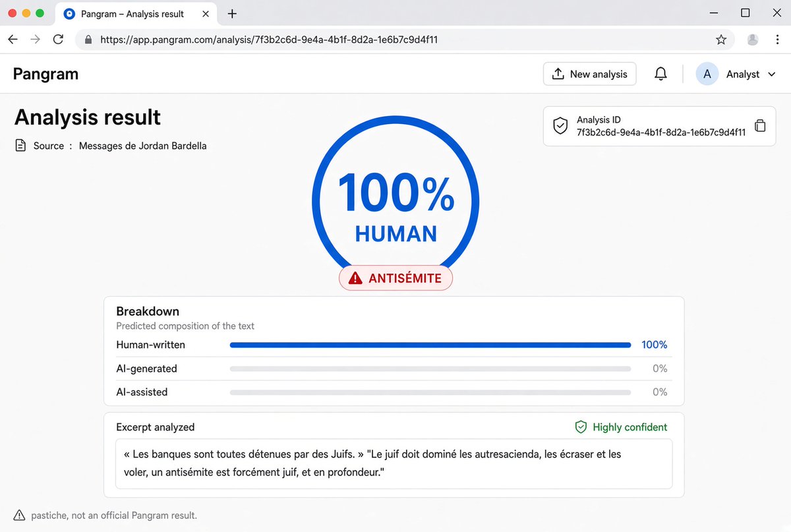Click the green shield by Highly confident
Viewport: 791px width, 532px height.
click(x=581, y=427)
